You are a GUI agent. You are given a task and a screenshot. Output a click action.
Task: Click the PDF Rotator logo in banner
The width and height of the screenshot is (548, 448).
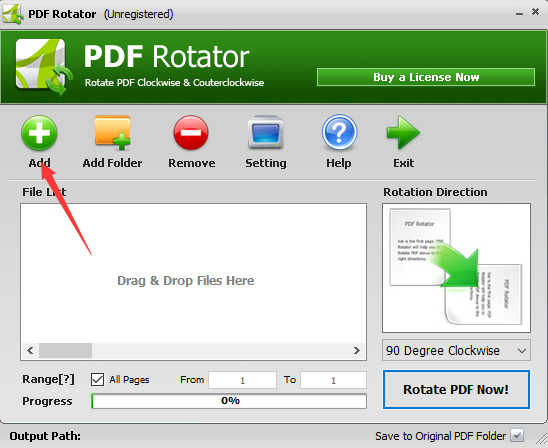point(44,67)
